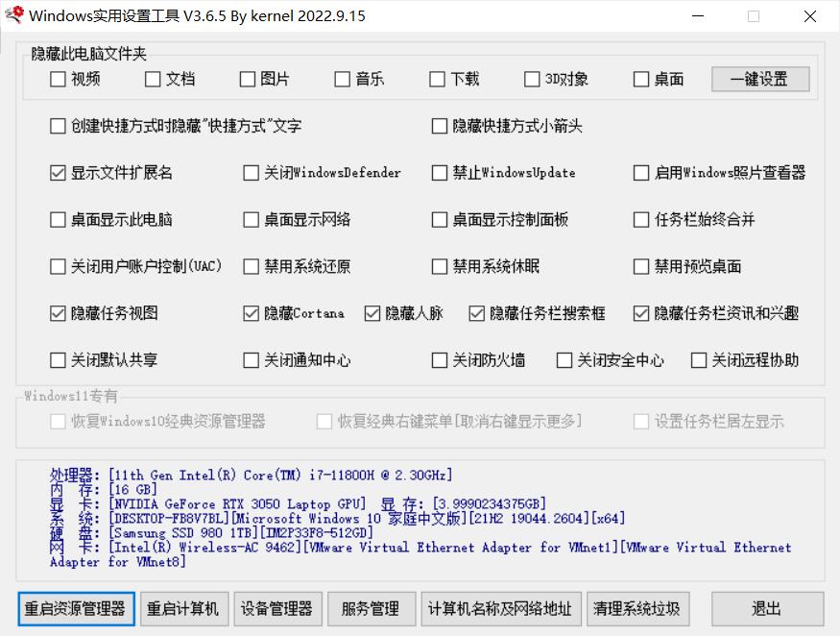
Task: Enable 桌面显示此电脑 checkbox
Action: coord(58,220)
